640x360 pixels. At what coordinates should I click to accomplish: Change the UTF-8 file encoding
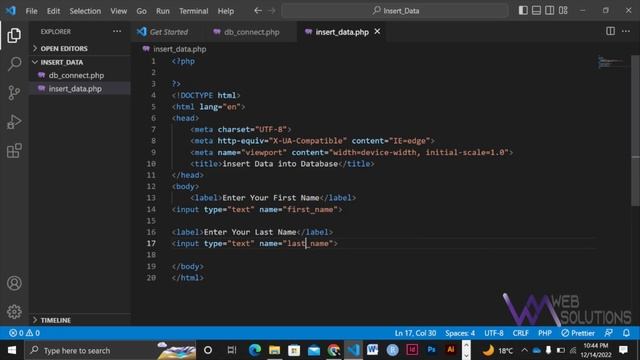pyautogui.click(x=493, y=333)
